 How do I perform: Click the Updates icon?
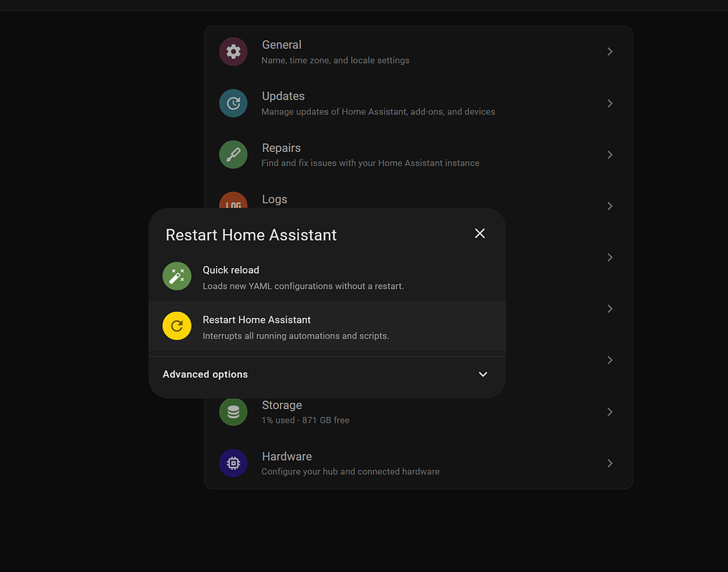pyautogui.click(x=233, y=103)
